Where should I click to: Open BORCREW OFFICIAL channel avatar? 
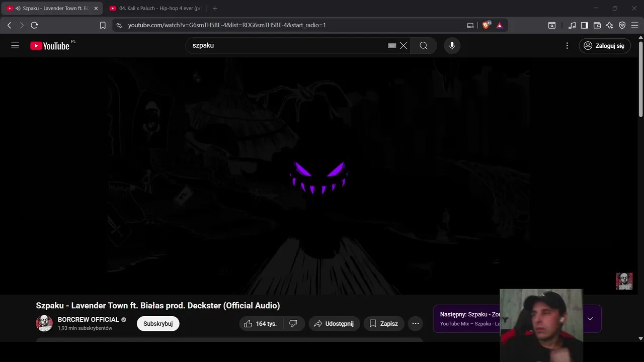pyautogui.click(x=44, y=323)
